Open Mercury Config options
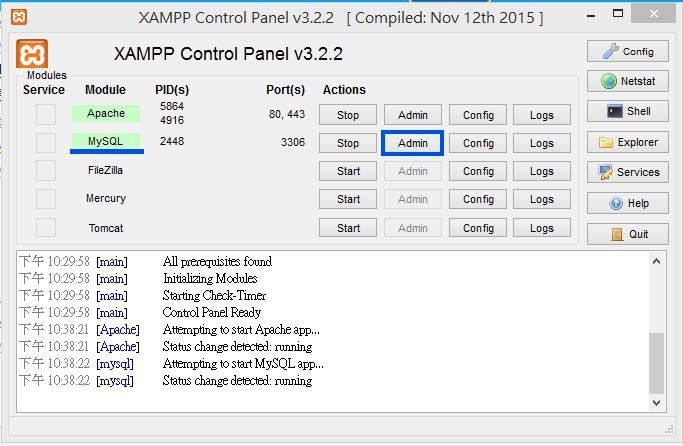The height and width of the screenshot is (446, 683). click(478, 199)
